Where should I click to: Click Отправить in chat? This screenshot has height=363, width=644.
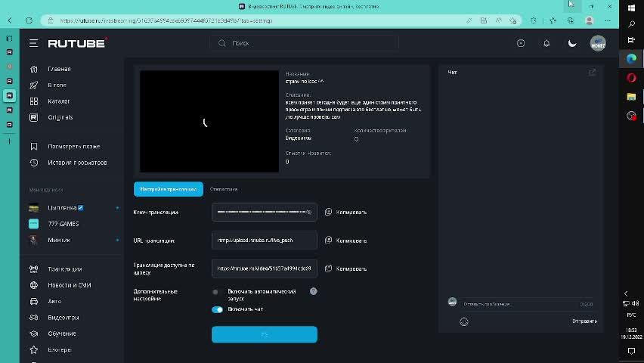pyautogui.click(x=584, y=321)
